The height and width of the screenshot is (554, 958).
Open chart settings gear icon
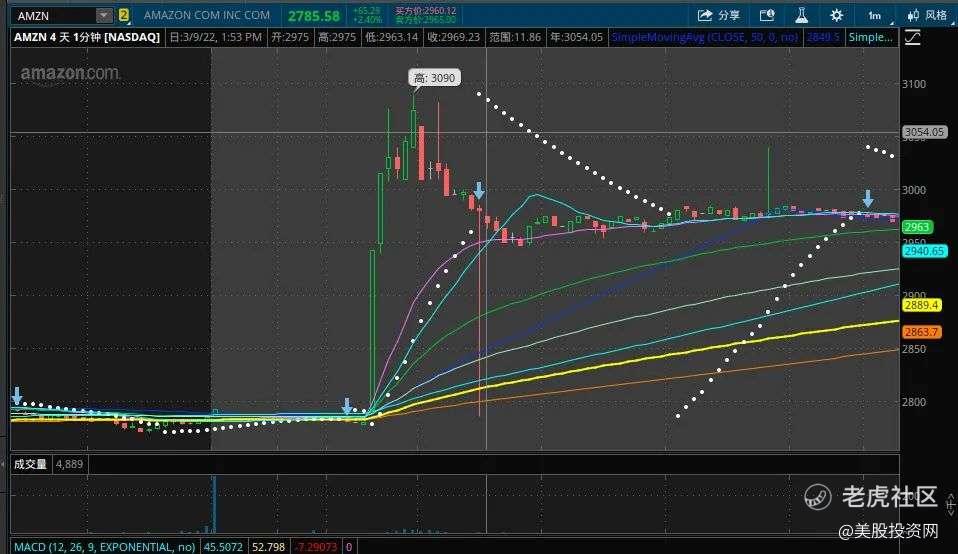pyautogui.click(x=836, y=15)
